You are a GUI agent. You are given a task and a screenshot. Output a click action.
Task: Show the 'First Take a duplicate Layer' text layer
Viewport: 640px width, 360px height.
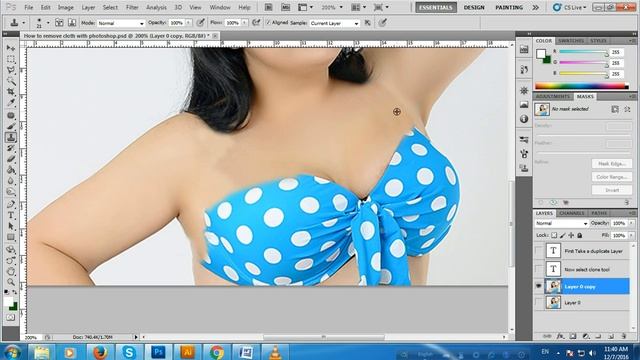pos(538,251)
